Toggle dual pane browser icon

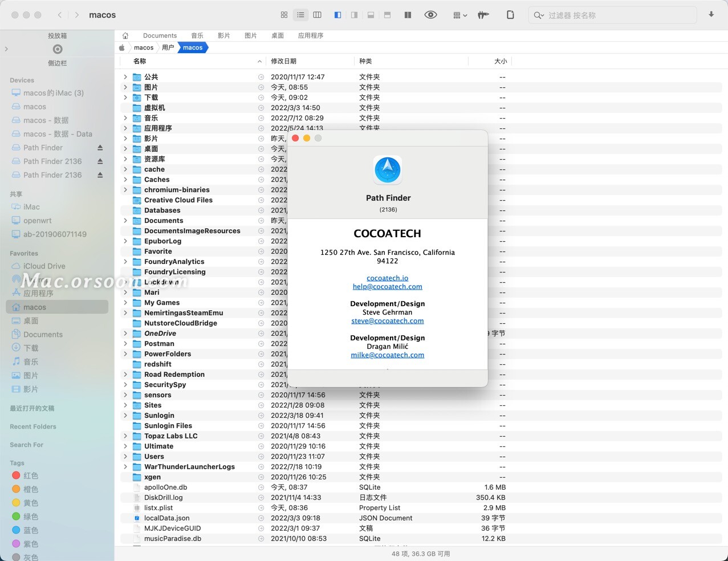[x=408, y=15]
